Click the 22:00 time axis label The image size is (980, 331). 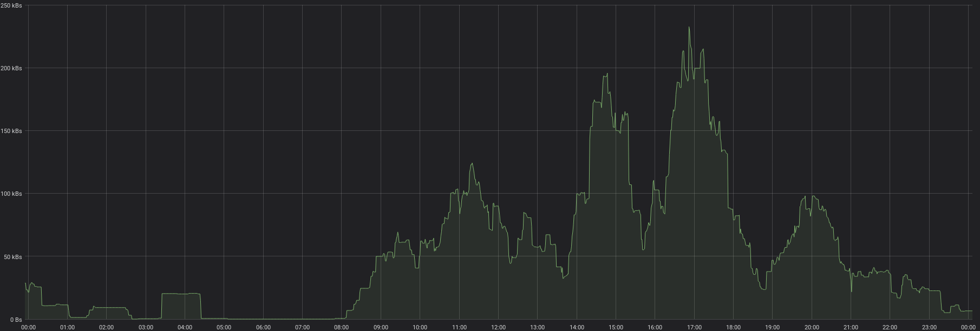tap(890, 327)
